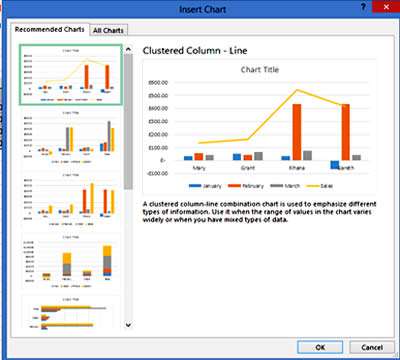Click the scroll up arrow in chart list
Screen dimensions: 400x360
point(128,50)
